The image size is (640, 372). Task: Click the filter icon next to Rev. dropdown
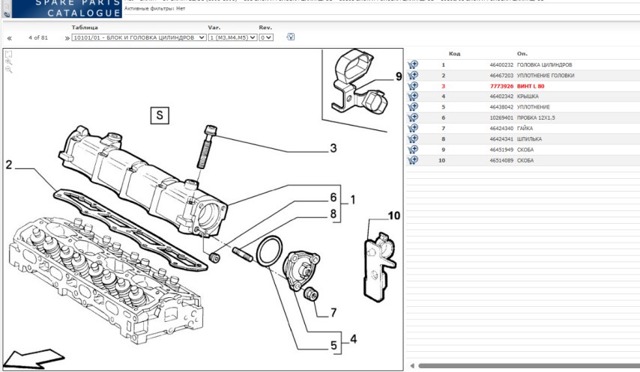point(291,37)
